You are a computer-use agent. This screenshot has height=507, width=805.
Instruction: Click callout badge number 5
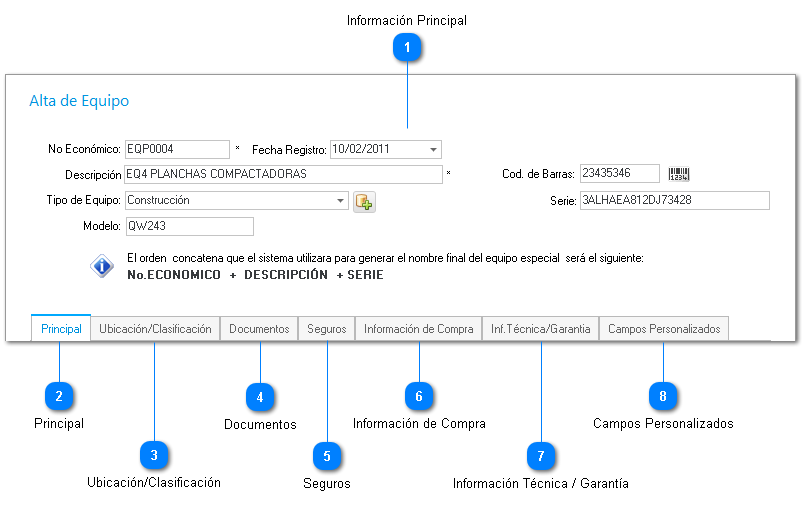tap(327, 456)
